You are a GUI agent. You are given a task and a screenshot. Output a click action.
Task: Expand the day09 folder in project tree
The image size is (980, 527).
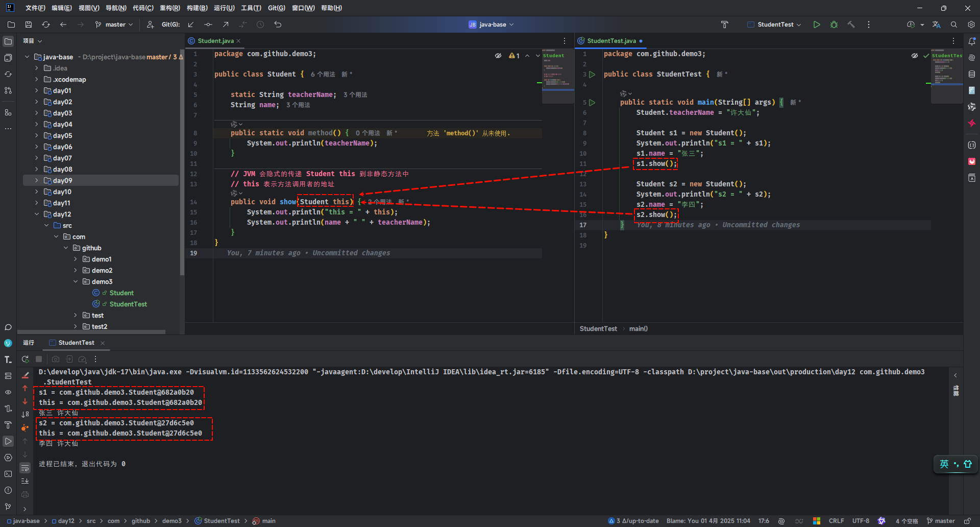[x=37, y=181]
